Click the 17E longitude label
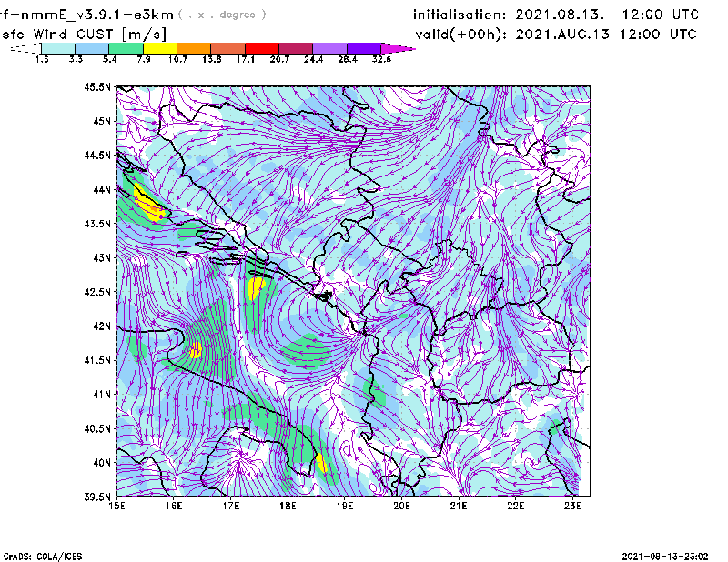The height and width of the screenshot is (562, 728). tap(231, 506)
